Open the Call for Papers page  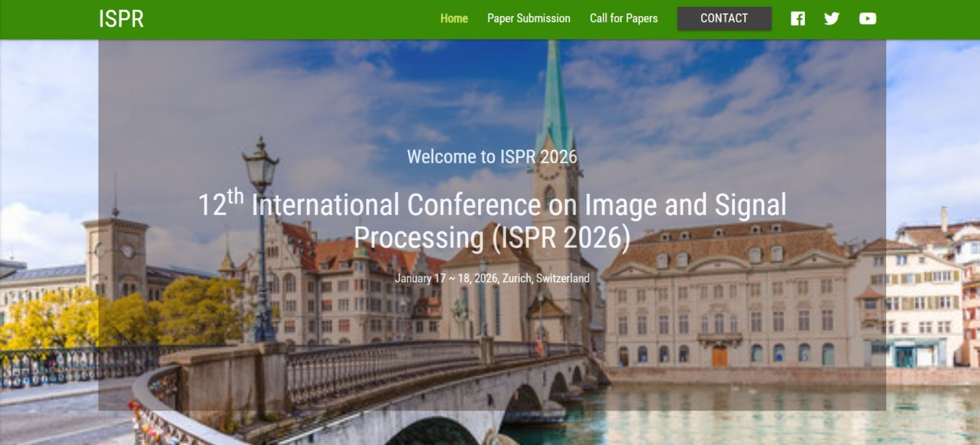(624, 19)
